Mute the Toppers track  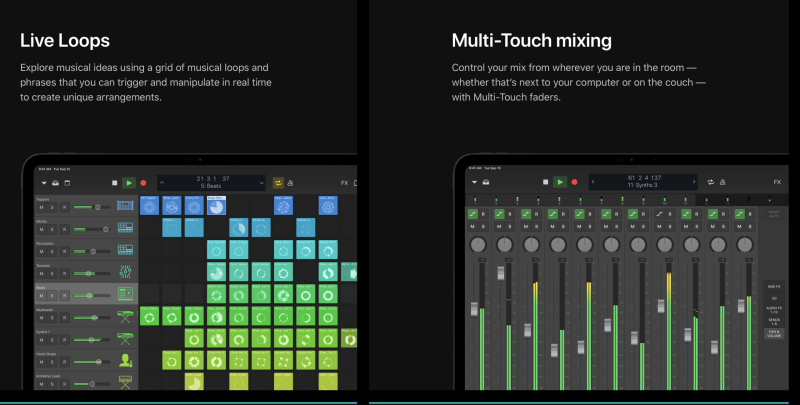tap(42, 208)
